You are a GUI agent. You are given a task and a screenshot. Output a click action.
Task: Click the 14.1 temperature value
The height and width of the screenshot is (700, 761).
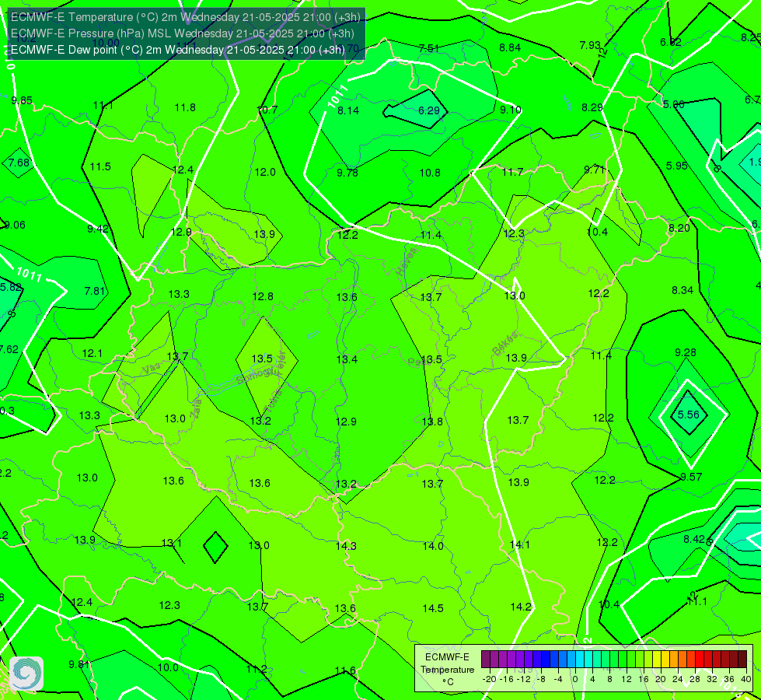click(520, 544)
